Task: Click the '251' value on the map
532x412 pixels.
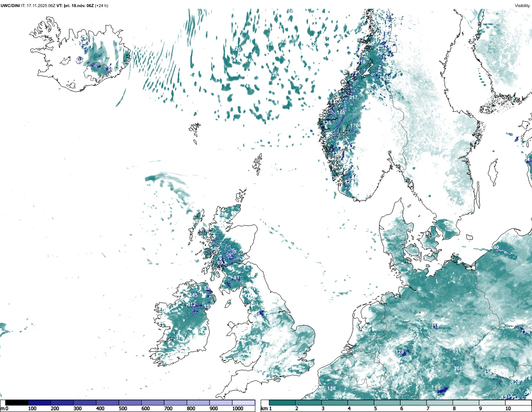Action: click(456, 351)
